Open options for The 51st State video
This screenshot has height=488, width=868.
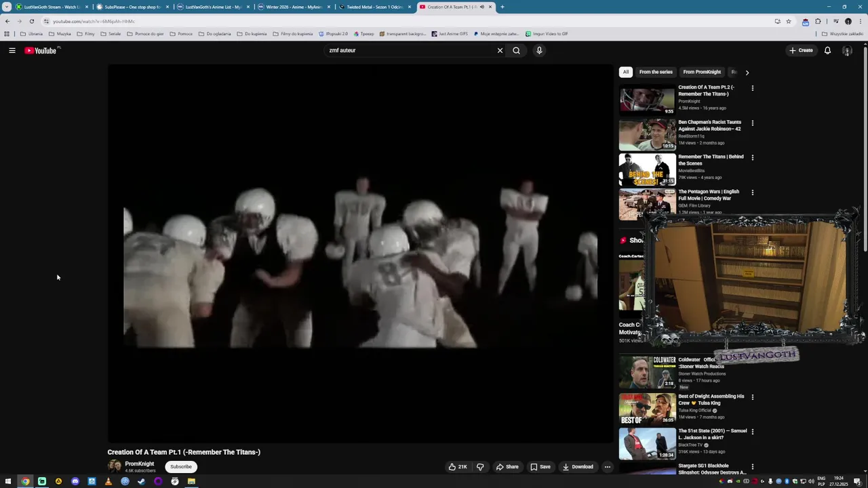[x=752, y=432]
